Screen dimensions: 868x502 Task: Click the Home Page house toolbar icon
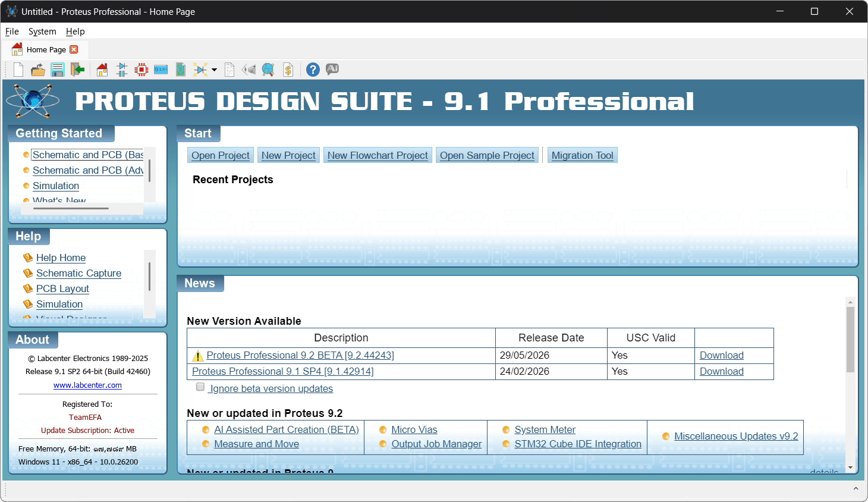tap(102, 70)
